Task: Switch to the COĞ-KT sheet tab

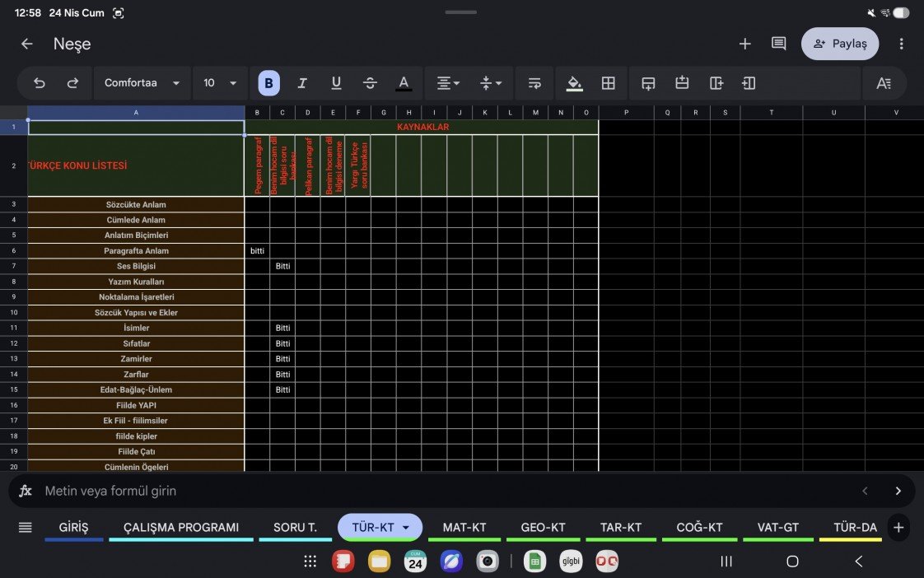Action: (699, 527)
